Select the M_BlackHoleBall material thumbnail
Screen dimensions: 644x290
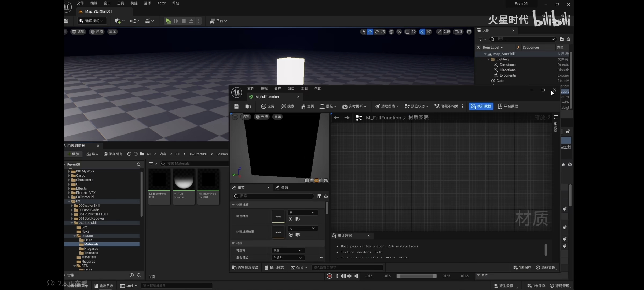pyautogui.click(x=159, y=179)
